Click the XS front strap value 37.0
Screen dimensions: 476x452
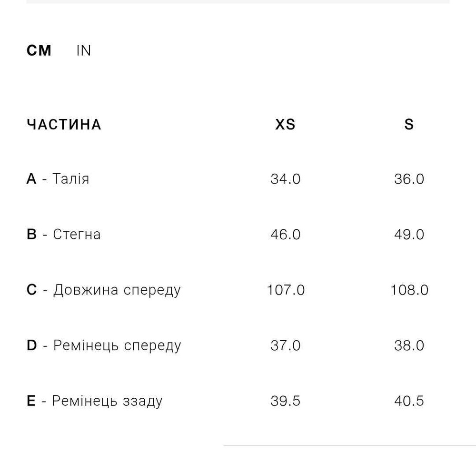(x=285, y=345)
